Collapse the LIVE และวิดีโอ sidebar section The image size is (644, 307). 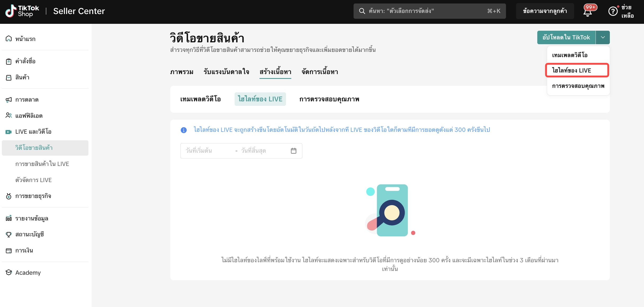pos(33,132)
